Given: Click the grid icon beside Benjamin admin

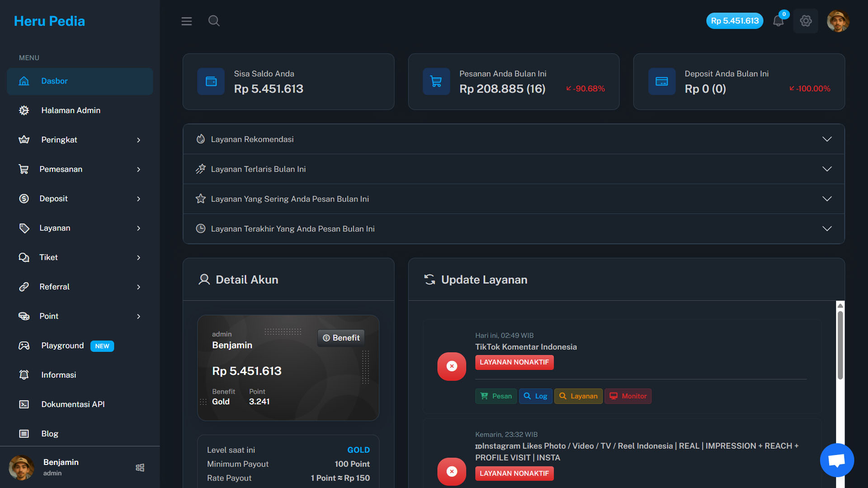Looking at the screenshot, I should (x=140, y=468).
